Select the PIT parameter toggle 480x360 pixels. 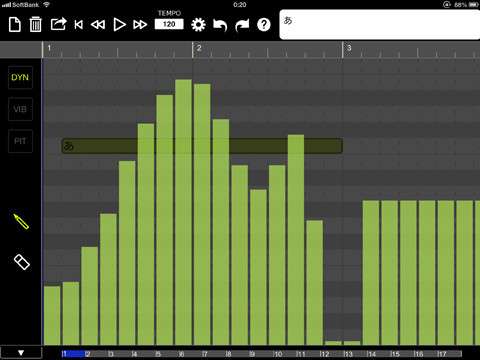[20, 141]
